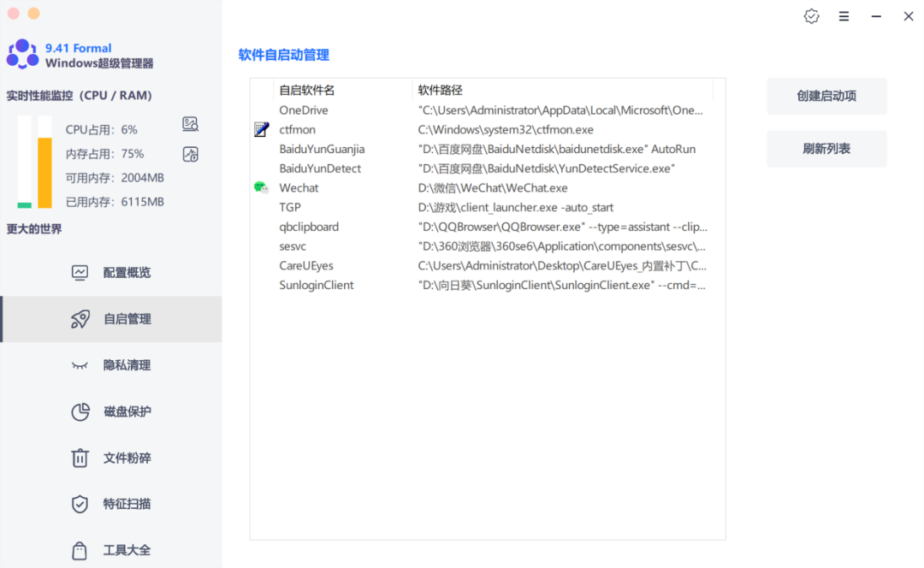The width and height of the screenshot is (924, 568).
Task: Click the client_launcher.exe path cell
Action: point(516,207)
